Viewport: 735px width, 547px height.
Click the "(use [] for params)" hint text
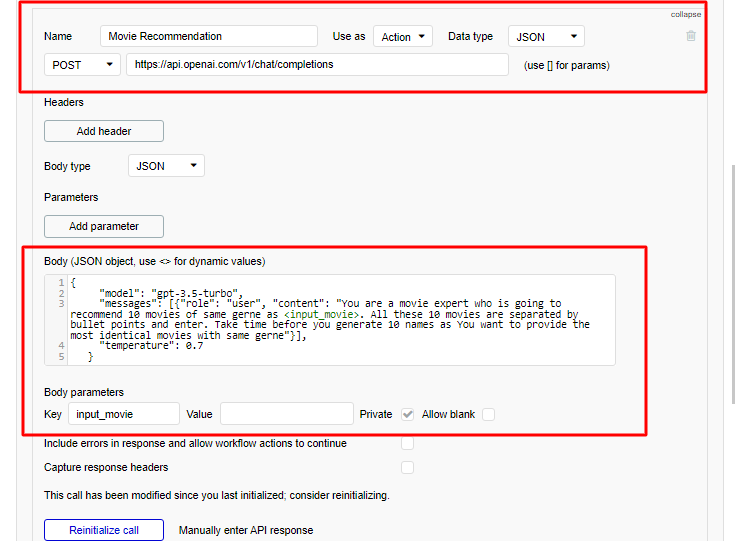point(566,65)
